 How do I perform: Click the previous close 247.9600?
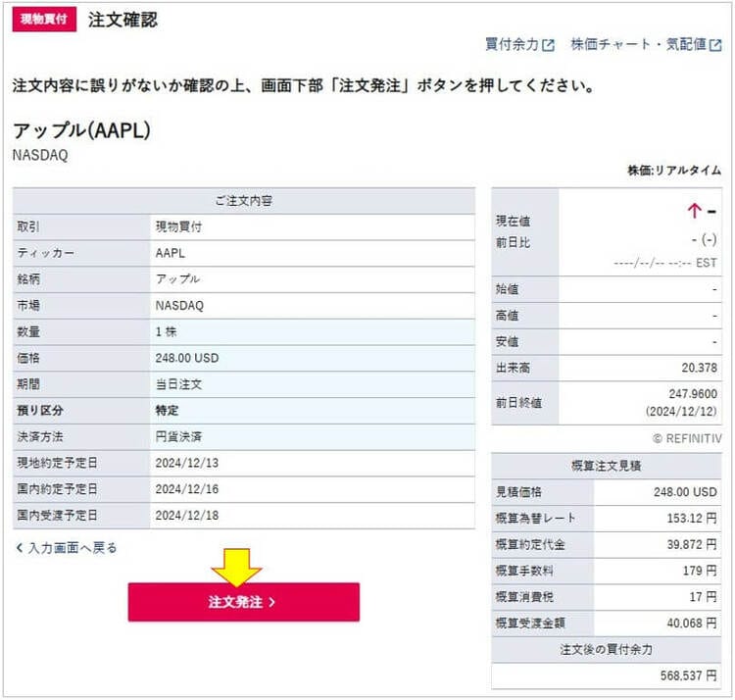point(693,394)
